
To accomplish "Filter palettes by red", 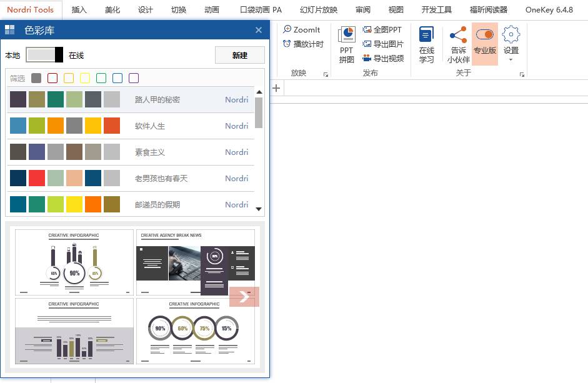I will [52, 78].
